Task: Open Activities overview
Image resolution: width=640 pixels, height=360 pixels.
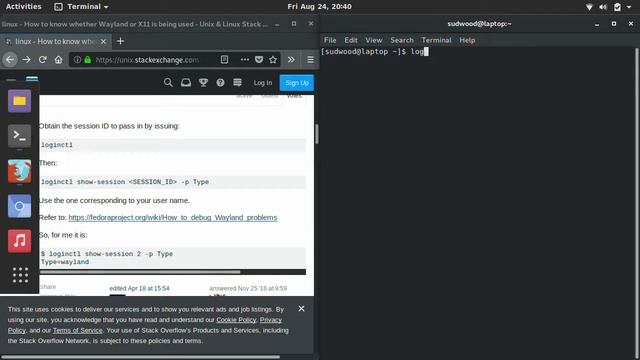Action: tap(23, 7)
